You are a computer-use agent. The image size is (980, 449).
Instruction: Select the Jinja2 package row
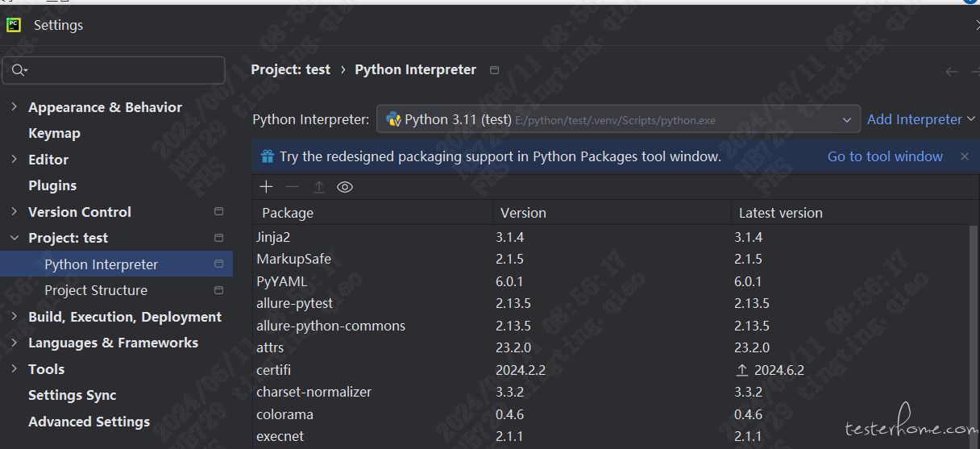pyautogui.click(x=610, y=237)
